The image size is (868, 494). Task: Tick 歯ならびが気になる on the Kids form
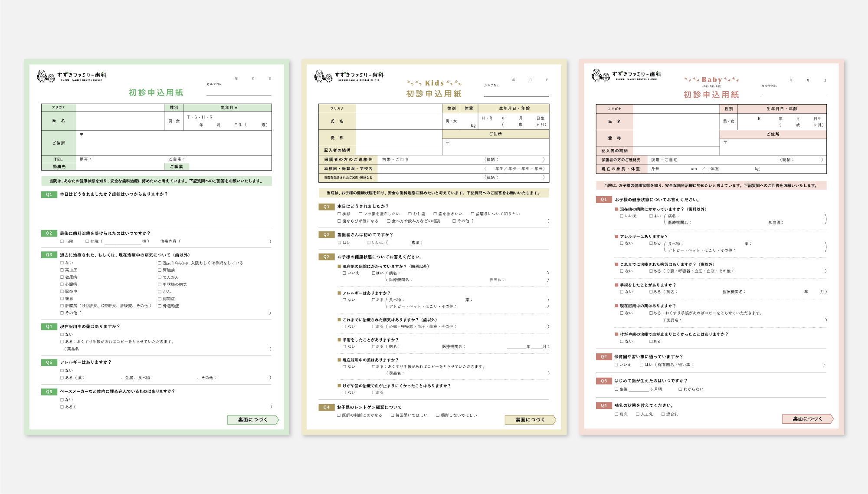pyautogui.click(x=339, y=221)
